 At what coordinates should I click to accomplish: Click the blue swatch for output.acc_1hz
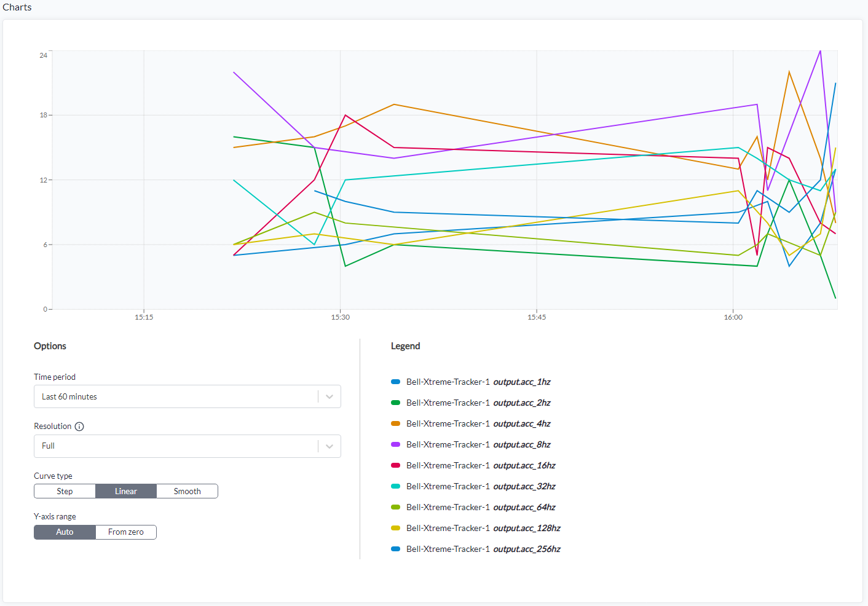coord(396,382)
